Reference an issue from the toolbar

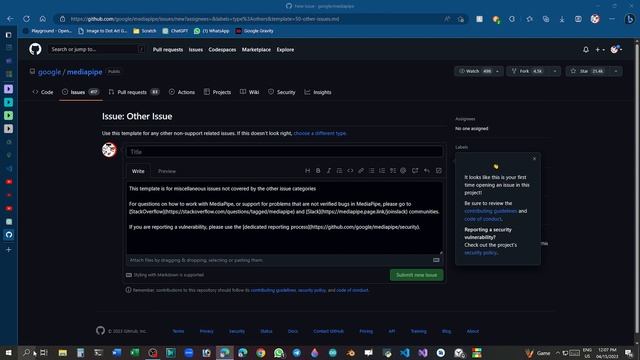pyautogui.click(x=415, y=171)
